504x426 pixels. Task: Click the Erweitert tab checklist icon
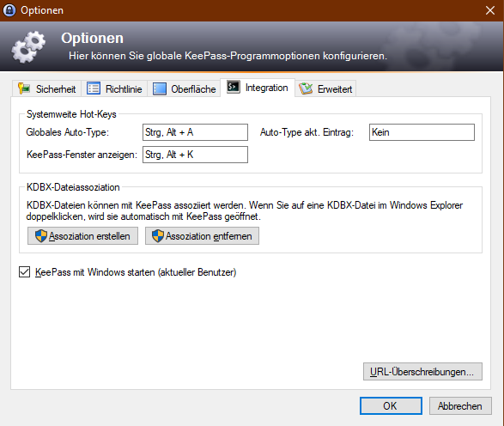pos(306,88)
